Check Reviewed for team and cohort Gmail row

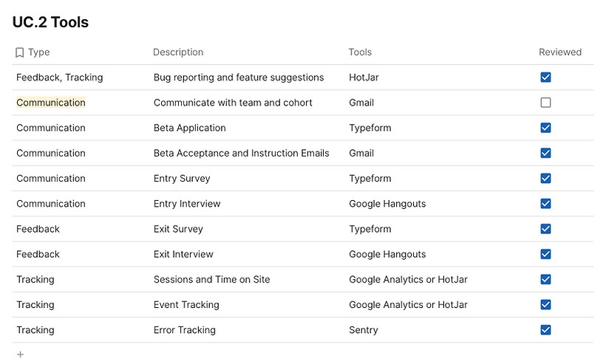(x=545, y=103)
